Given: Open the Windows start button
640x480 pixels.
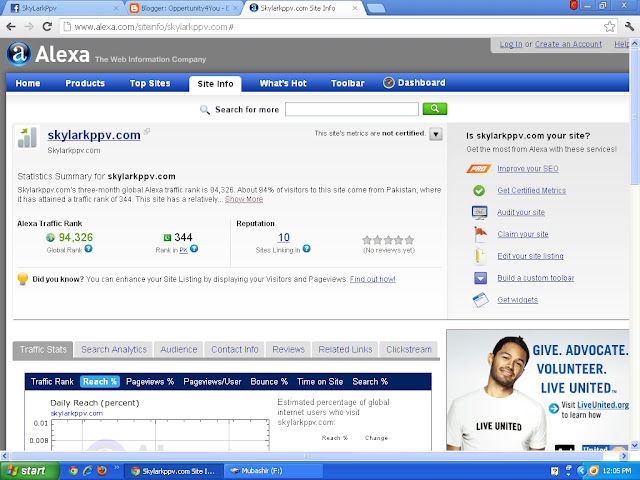Looking at the screenshot, I should (29, 471).
